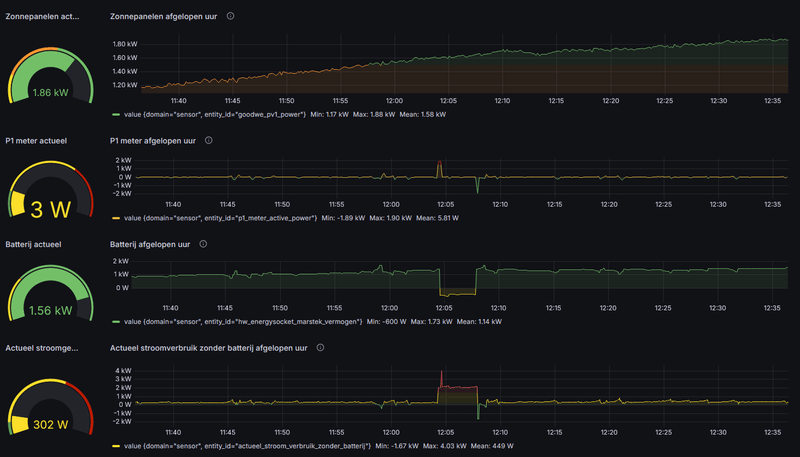
Task: Click 'Mean: 1.58 kW' in solar legend
Action: click(x=422, y=114)
